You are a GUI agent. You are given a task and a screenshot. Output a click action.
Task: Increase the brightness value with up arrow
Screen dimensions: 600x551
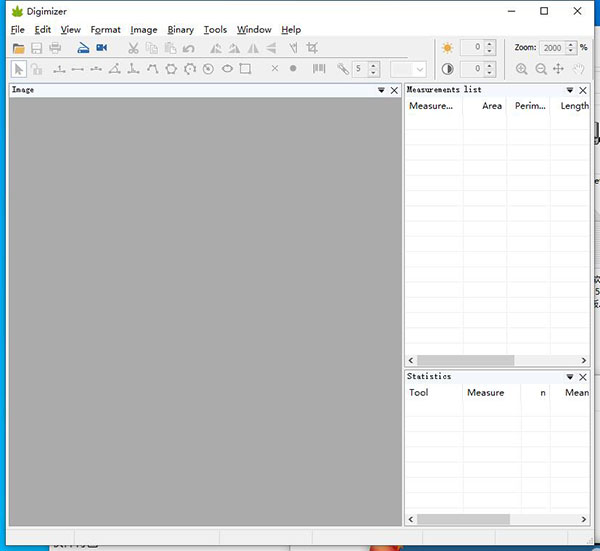point(489,44)
